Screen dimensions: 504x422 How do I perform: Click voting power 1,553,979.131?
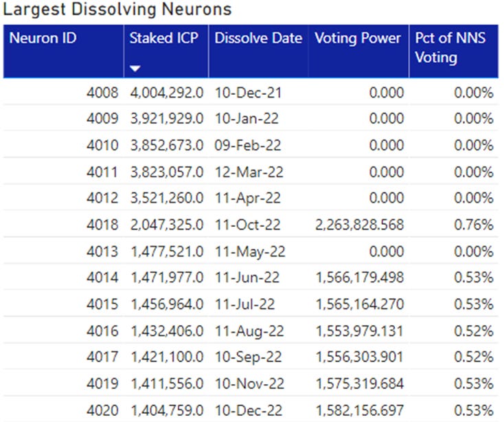[360, 331]
